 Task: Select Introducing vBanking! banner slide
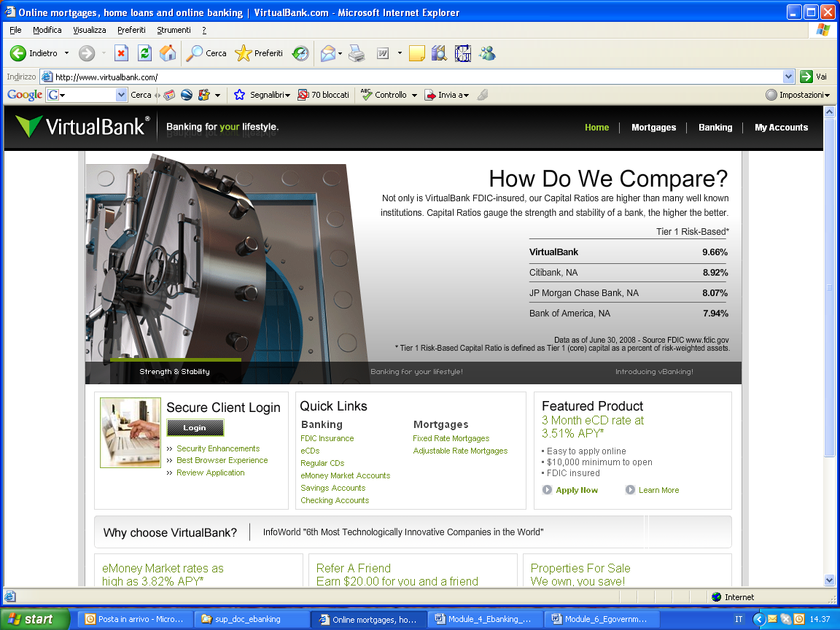tap(654, 371)
